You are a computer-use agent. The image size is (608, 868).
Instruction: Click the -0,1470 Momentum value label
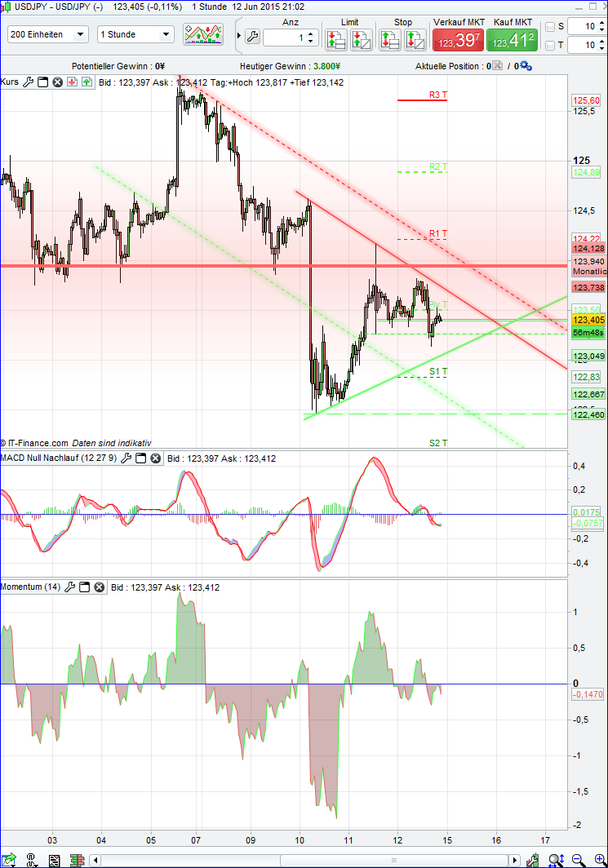pyautogui.click(x=588, y=694)
